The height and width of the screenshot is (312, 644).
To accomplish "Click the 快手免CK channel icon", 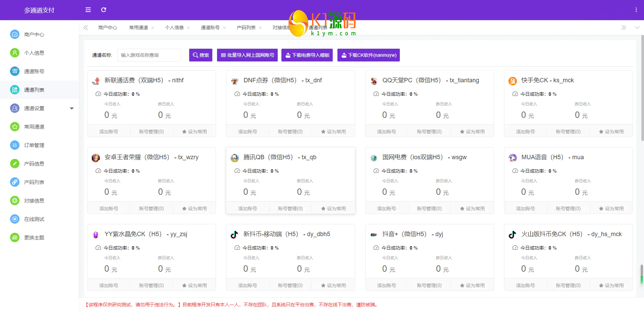I will (513, 81).
